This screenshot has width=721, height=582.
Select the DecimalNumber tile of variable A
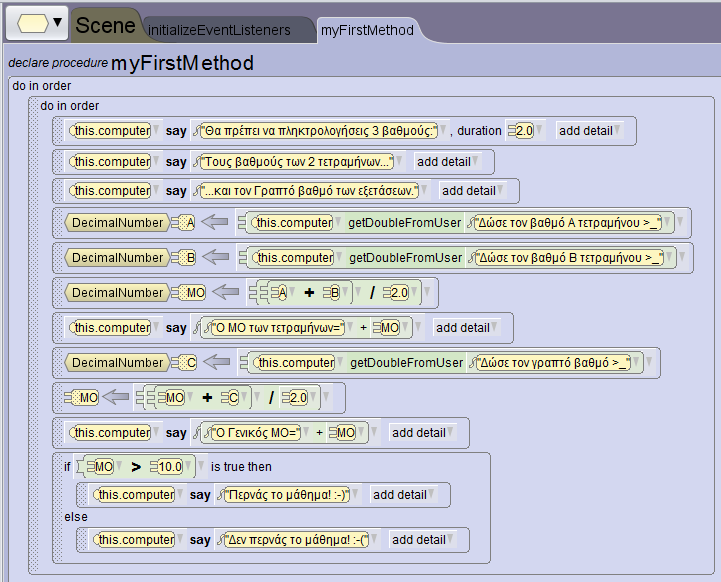pos(117,223)
